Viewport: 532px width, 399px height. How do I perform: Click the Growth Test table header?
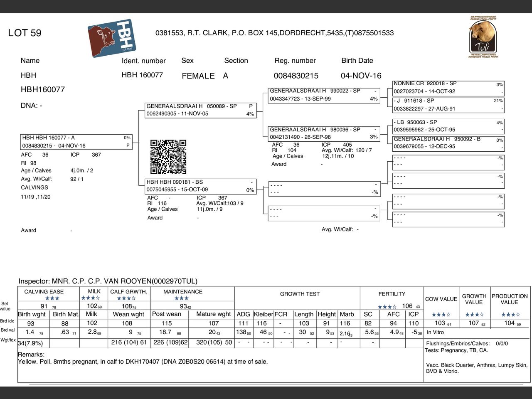click(x=300, y=294)
